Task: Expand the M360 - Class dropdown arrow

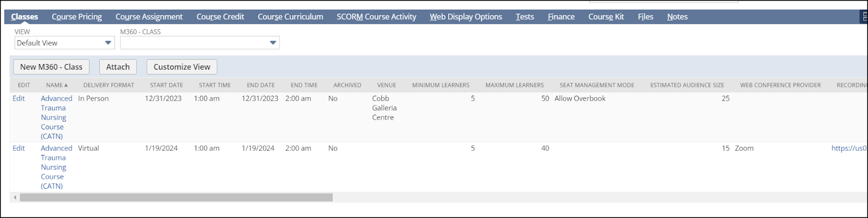Action: [273, 43]
